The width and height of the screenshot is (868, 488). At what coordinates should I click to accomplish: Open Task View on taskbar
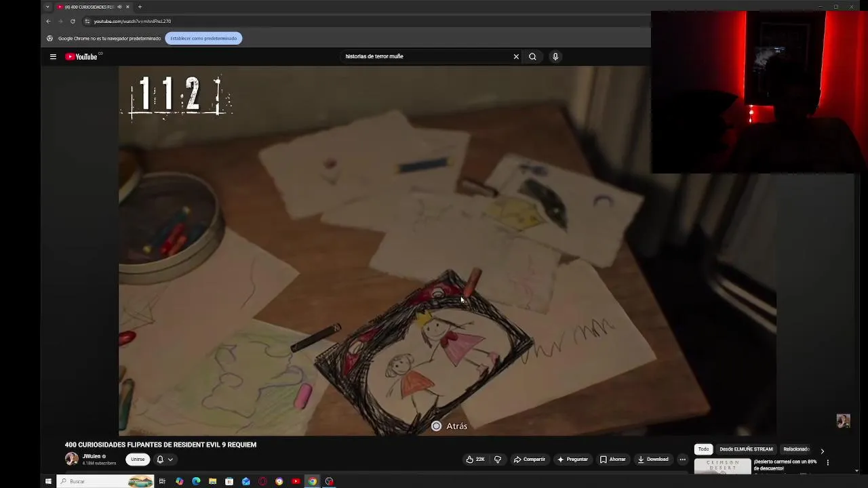[x=162, y=481]
